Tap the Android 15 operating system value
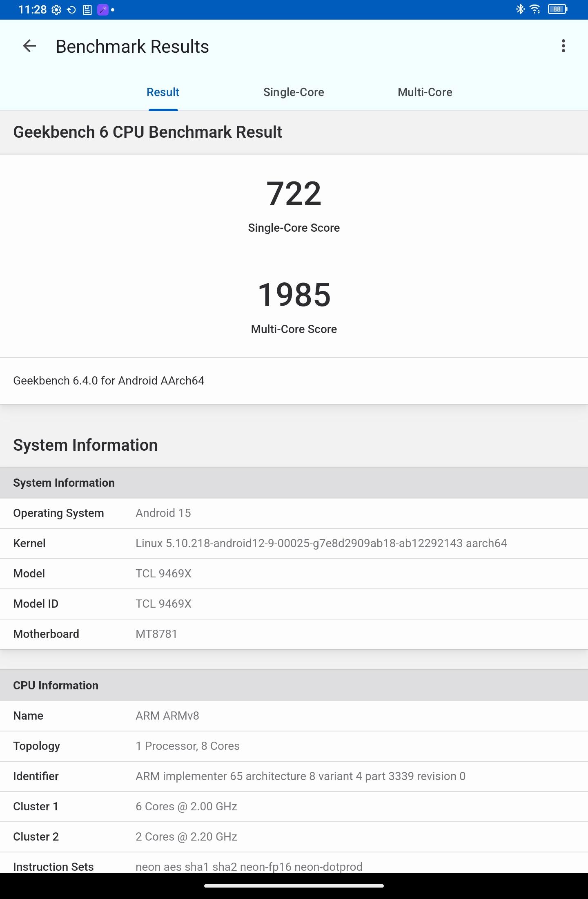This screenshot has width=588, height=899. pos(163,513)
